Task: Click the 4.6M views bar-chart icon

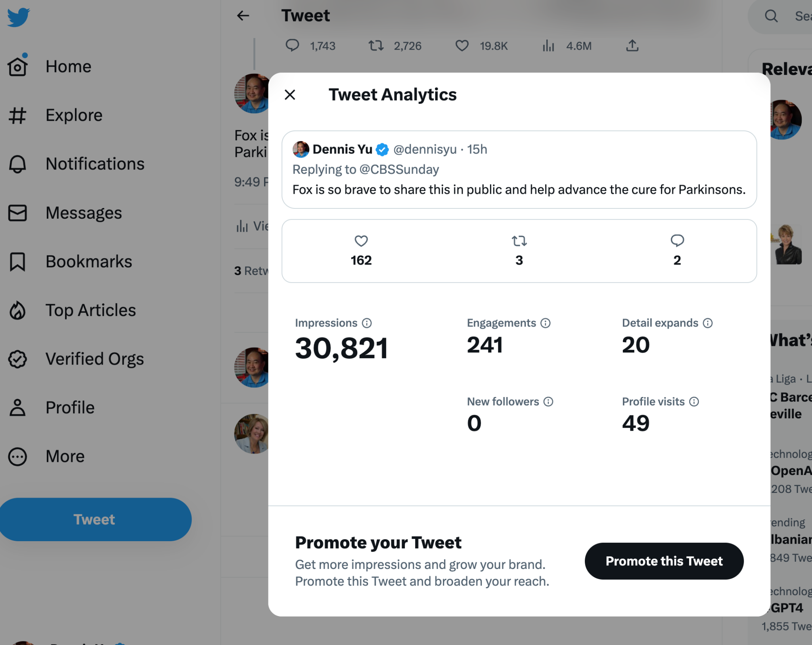Action: (548, 46)
